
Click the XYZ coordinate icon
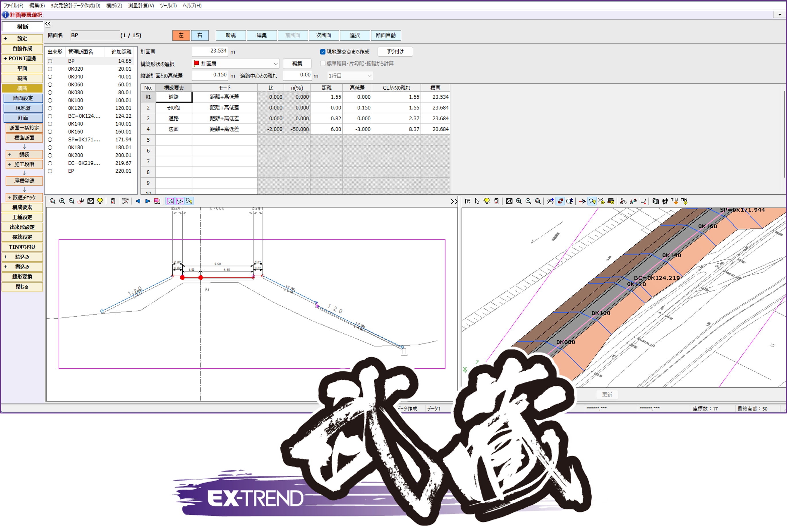coord(624,201)
